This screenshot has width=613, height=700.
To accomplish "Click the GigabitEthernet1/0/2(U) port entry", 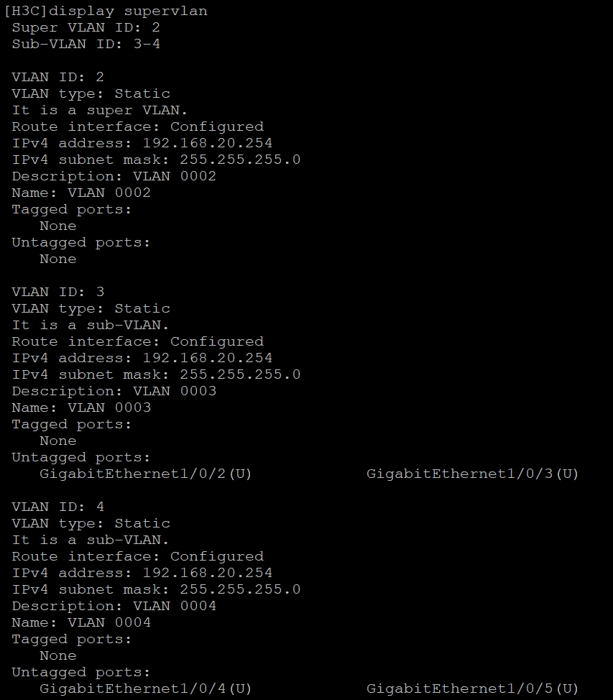I will coord(145,474).
